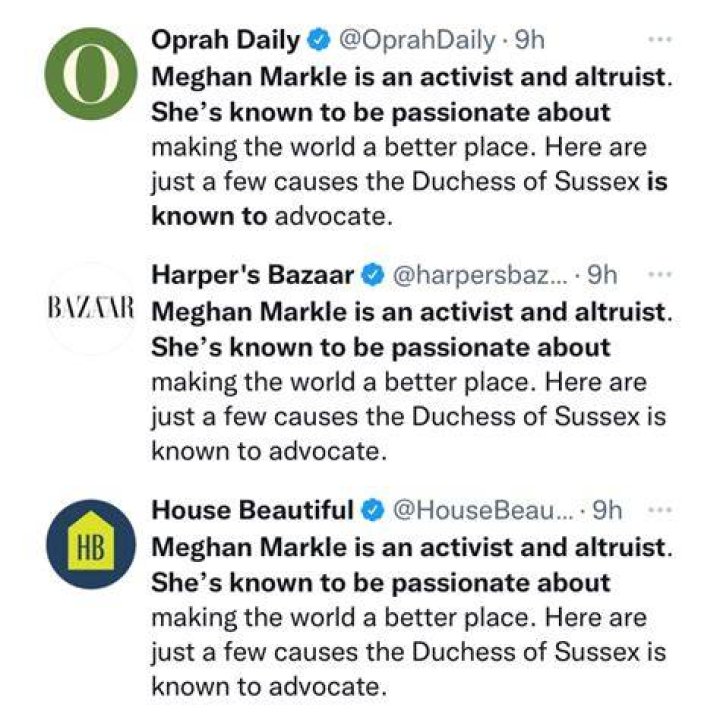The image size is (720, 720).
Task: Open the Harper's Bazaar logo avatar
Action: (91, 309)
